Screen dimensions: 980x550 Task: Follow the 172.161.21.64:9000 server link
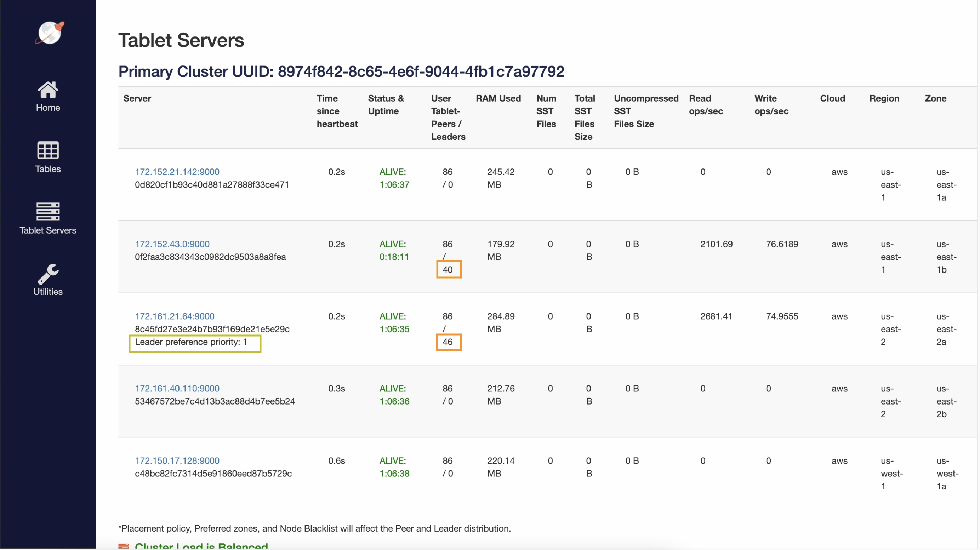(175, 316)
